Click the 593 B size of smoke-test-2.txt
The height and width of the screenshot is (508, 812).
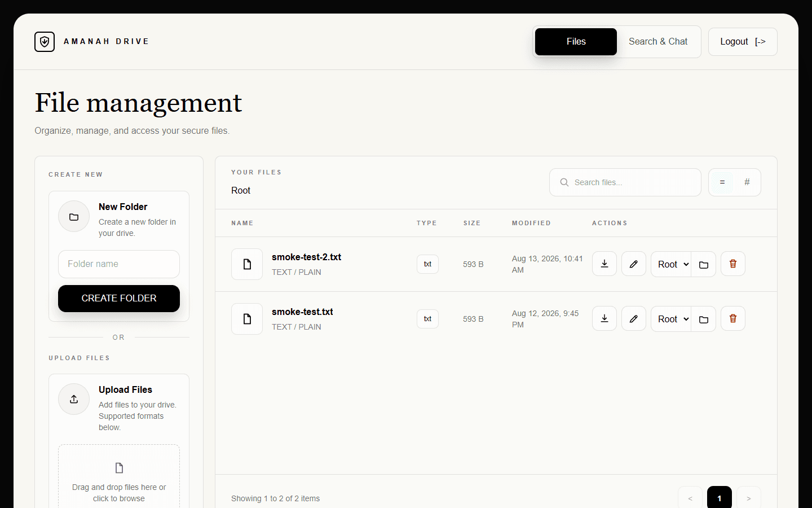pos(473,264)
